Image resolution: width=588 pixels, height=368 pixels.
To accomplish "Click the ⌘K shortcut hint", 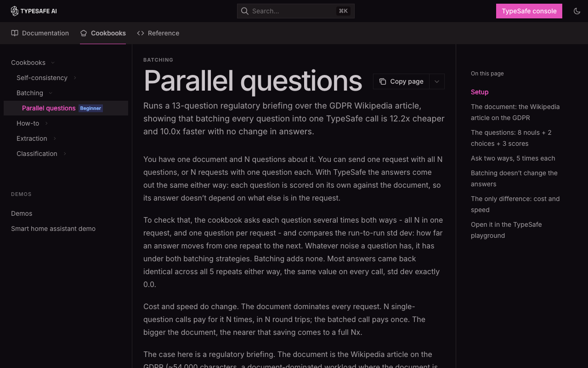I will pyautogui.click(x=343, y=11).
